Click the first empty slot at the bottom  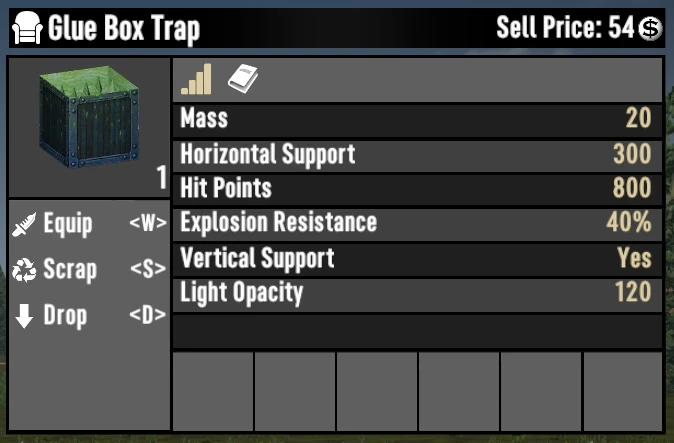213,391
